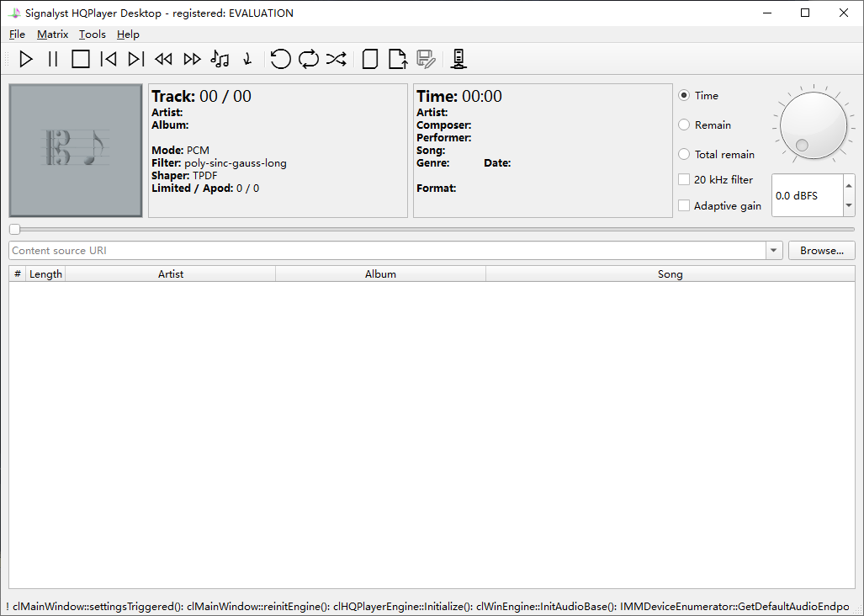Toggle shuffle playback mode
864x616 pixels.
point(336,59)
